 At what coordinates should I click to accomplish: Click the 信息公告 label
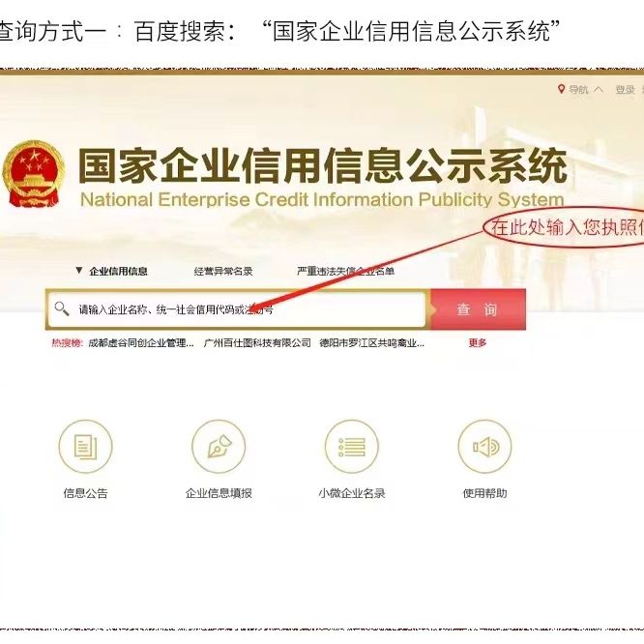(x=85, y=493)
